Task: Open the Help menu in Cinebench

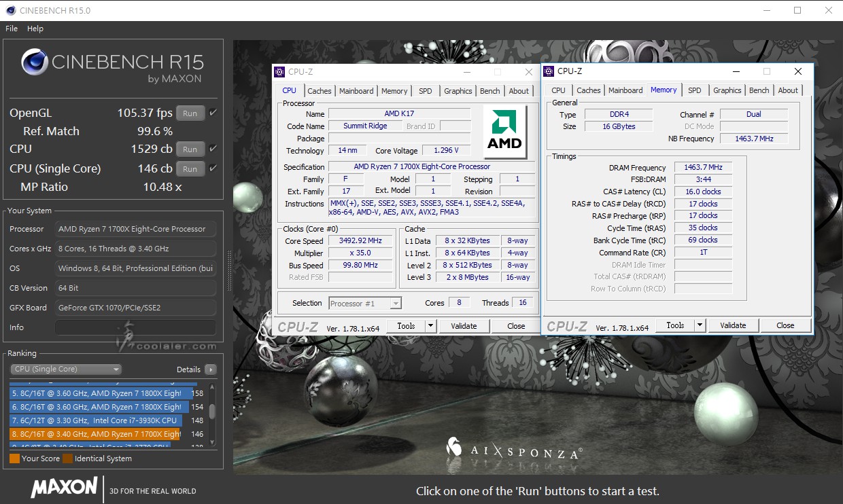Action: point(35,29)
